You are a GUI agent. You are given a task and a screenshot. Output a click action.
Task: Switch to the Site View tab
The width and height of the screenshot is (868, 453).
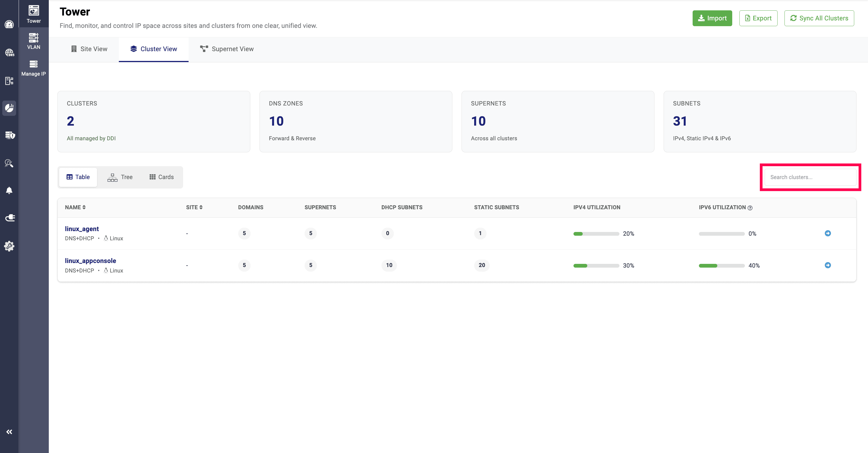coord(89,49)
